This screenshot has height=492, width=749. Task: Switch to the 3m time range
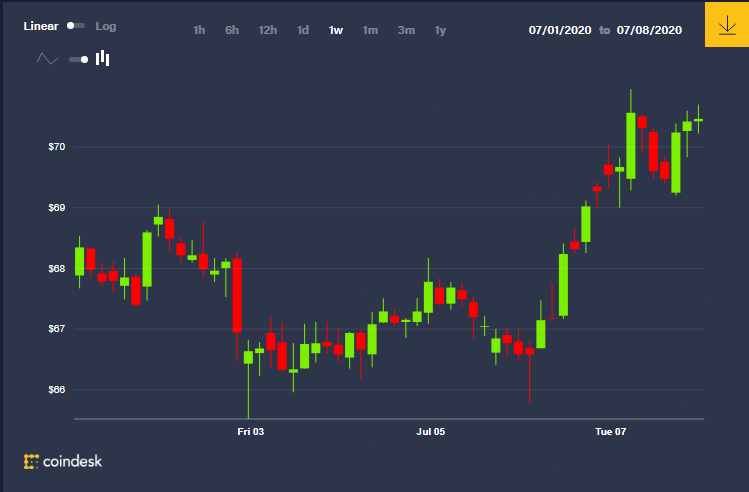click(x=406, y=30)
